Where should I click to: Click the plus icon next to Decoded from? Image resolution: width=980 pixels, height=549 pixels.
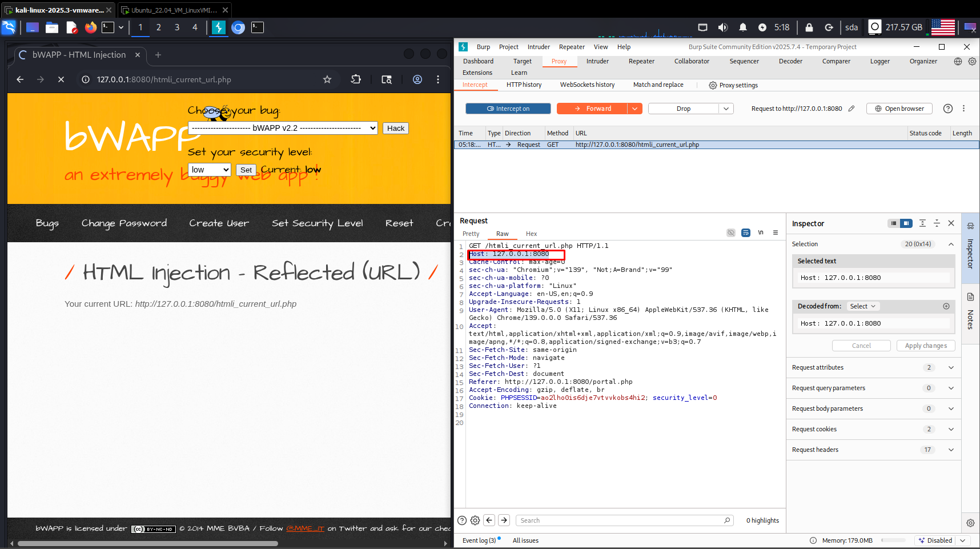coord(946,306)
